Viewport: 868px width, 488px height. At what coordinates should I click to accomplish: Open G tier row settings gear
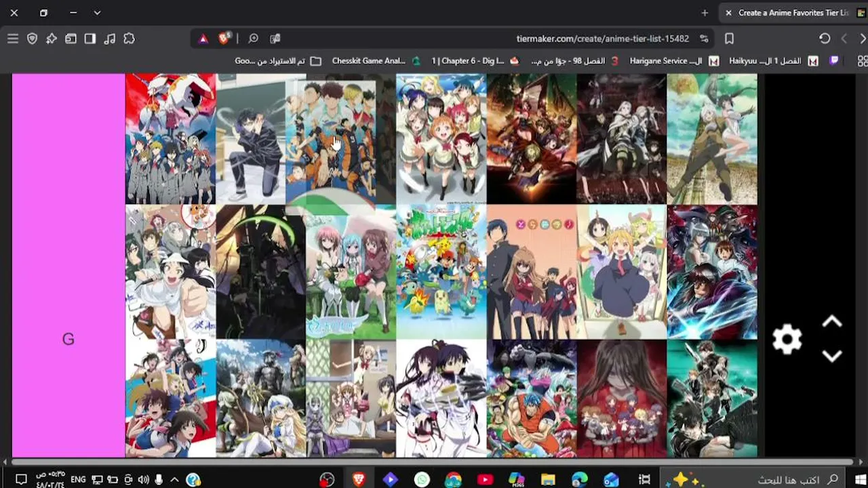coord(787,339)
